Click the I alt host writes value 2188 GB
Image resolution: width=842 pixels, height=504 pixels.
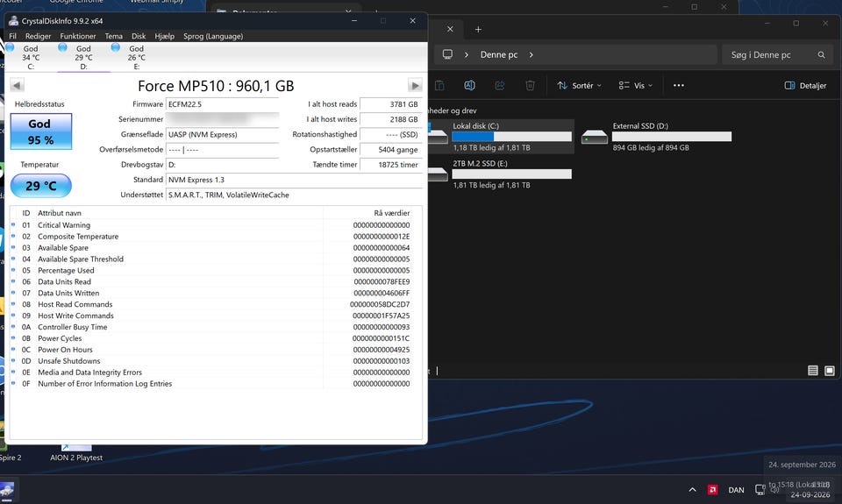point(390,119)
